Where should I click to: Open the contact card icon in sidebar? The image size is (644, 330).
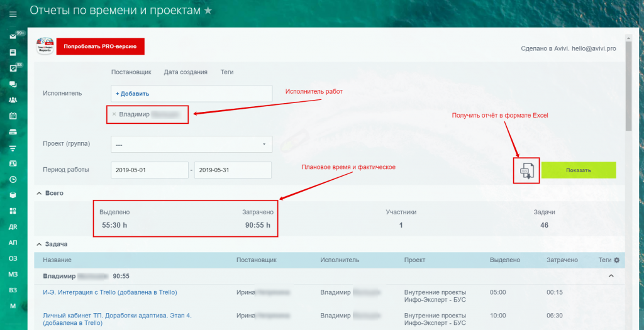click(13, 163)
